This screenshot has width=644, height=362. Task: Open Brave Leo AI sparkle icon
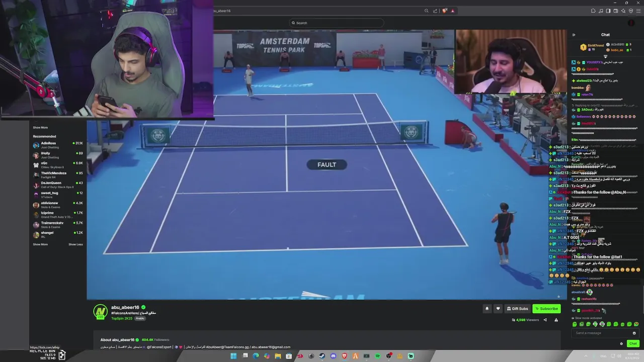pos(623,11)
